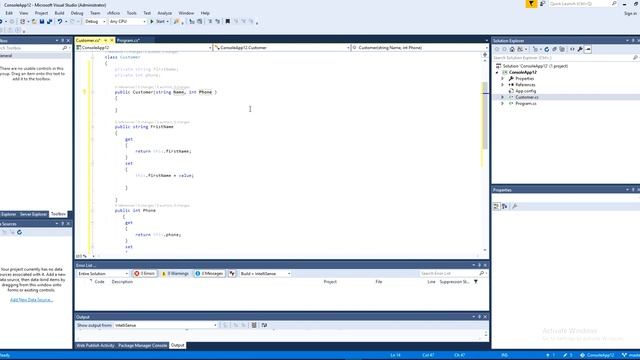Close the Customer.cs editor tab

point(111,40)
